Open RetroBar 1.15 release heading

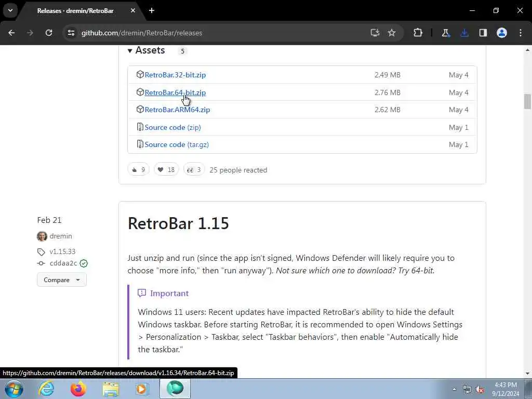point(178,223)
